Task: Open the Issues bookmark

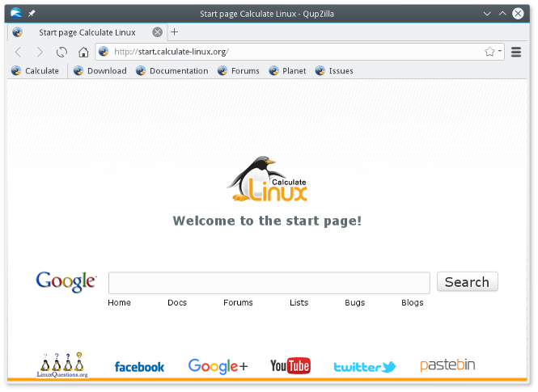Action: 334,70
